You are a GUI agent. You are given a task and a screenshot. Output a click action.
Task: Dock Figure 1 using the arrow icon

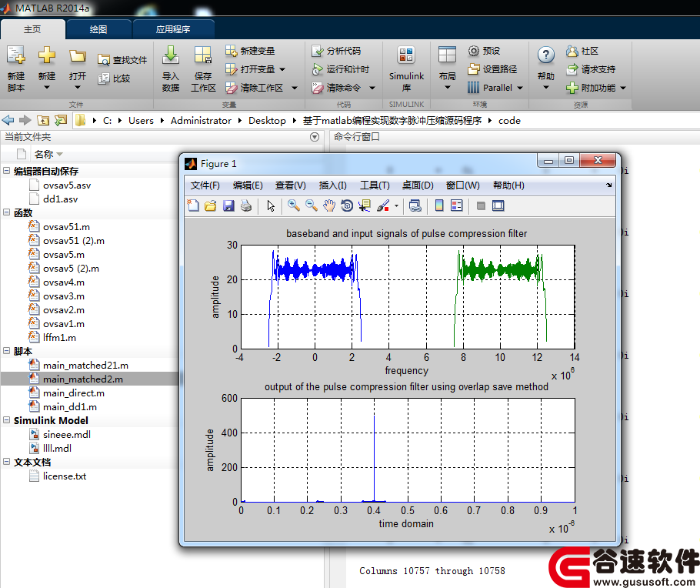click(609, 185)
